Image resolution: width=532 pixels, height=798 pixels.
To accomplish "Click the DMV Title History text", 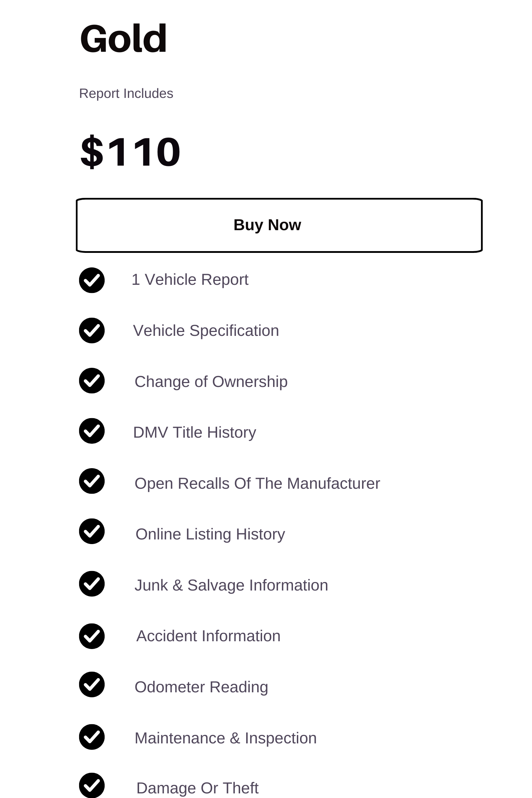I will pos(194,433).
